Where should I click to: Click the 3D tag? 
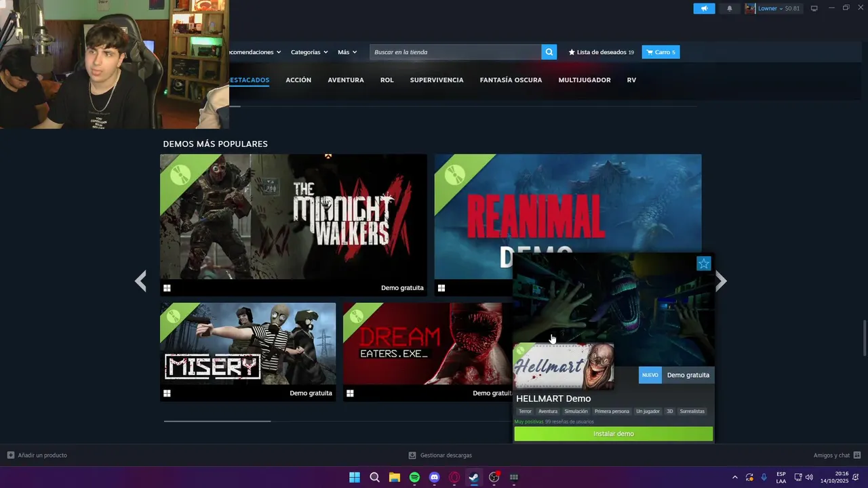tap(669, 411)
